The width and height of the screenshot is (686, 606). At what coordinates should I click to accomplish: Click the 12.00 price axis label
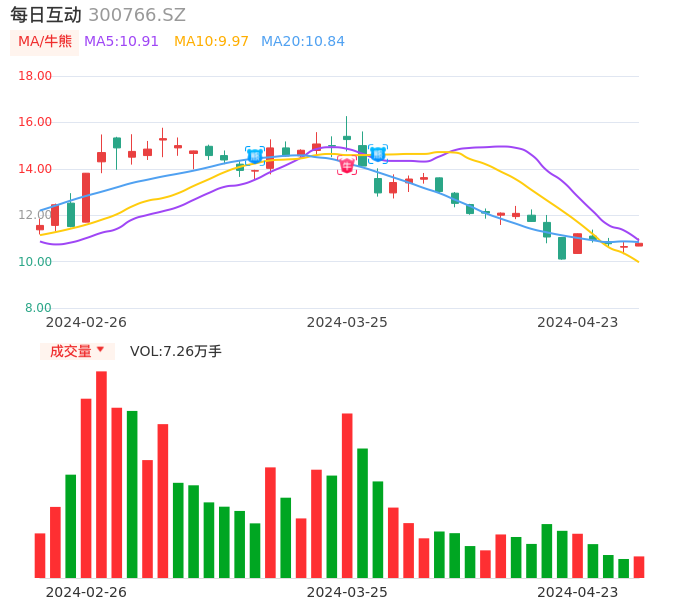36,215
